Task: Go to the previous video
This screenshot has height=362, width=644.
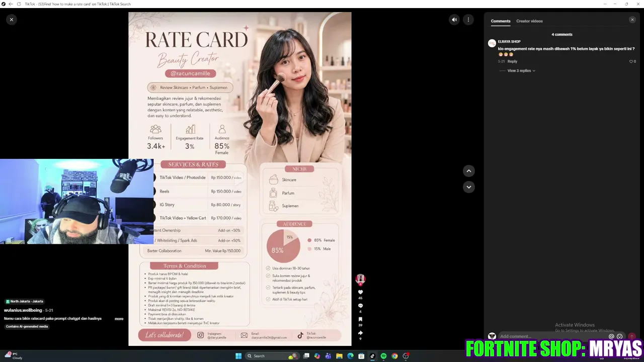Action: (468, 171)
